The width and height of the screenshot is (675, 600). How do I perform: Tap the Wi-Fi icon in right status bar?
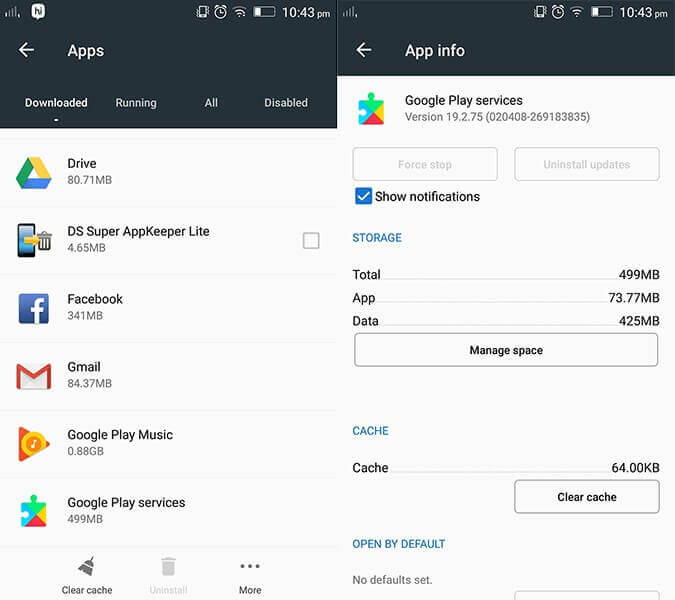pyautogui.click(x=577, y=12)
